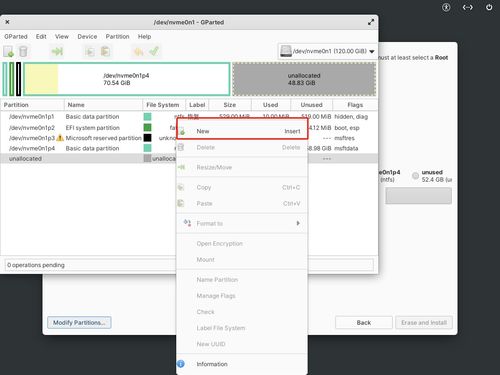500x375 pixels.
Task: Click the blue Information icon in context menu
Action: coord(181,364)
